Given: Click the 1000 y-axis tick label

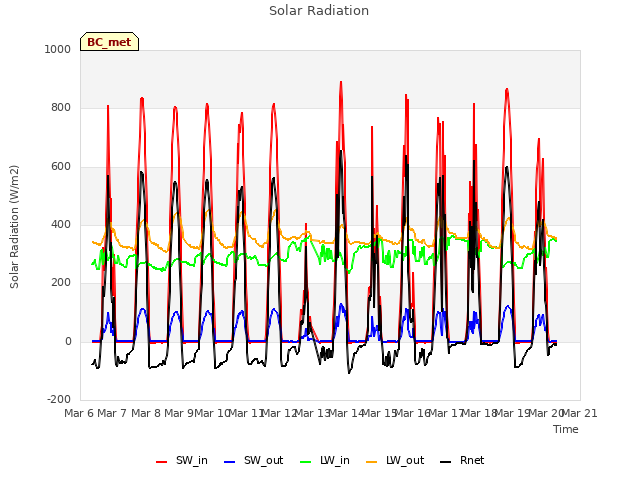Looking at the screenshot, I should (x=58, y=49).
